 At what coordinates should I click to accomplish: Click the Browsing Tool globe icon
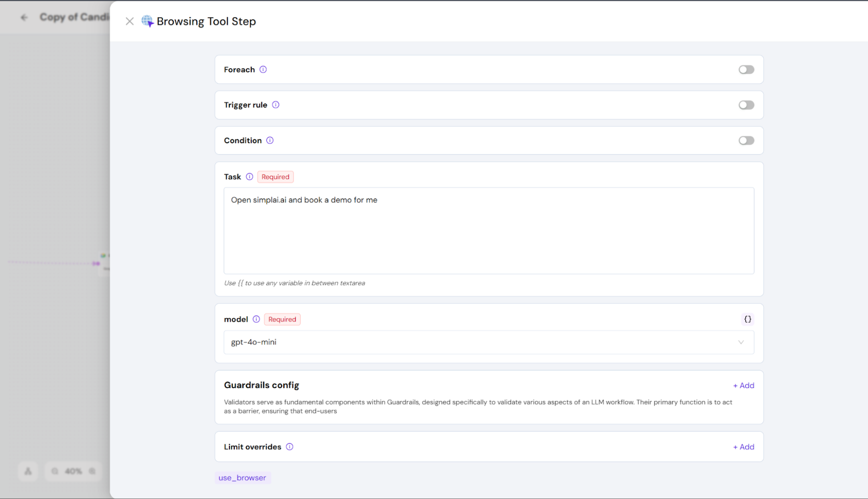[147, 21]
